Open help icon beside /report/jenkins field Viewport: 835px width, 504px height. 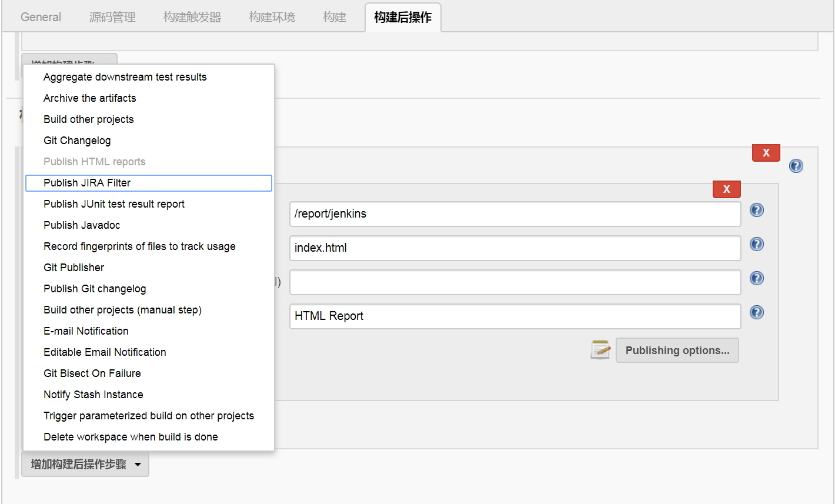(757, 210)
